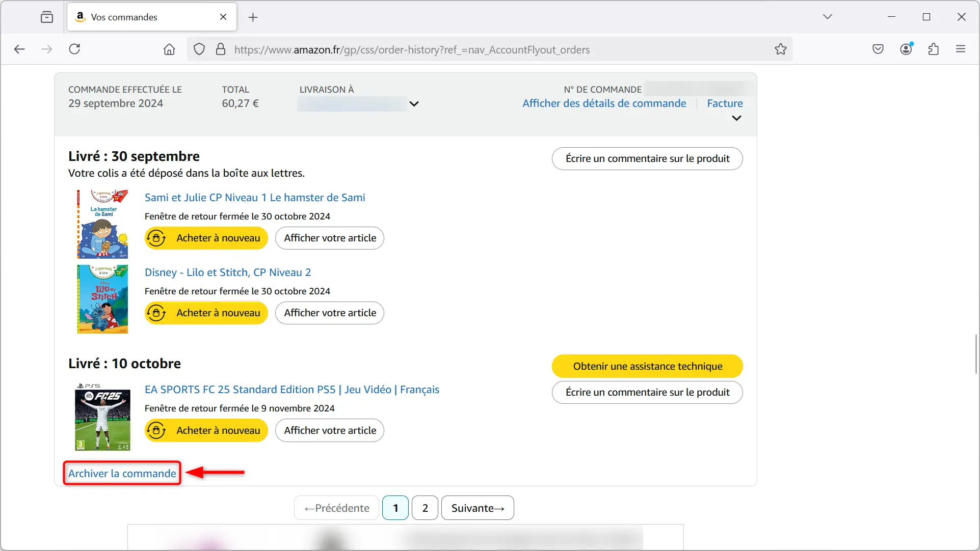
Task: Click the vertical page scrollbar
Action: 976,354
